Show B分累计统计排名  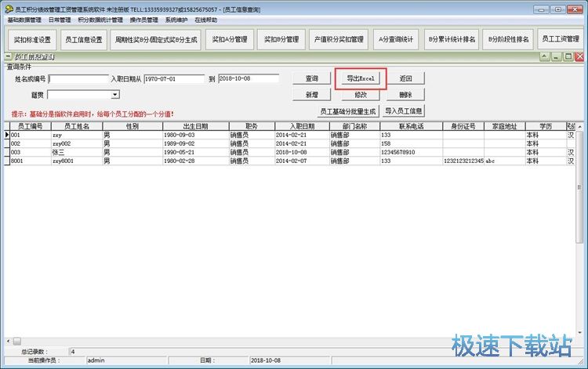coord(452,39)
